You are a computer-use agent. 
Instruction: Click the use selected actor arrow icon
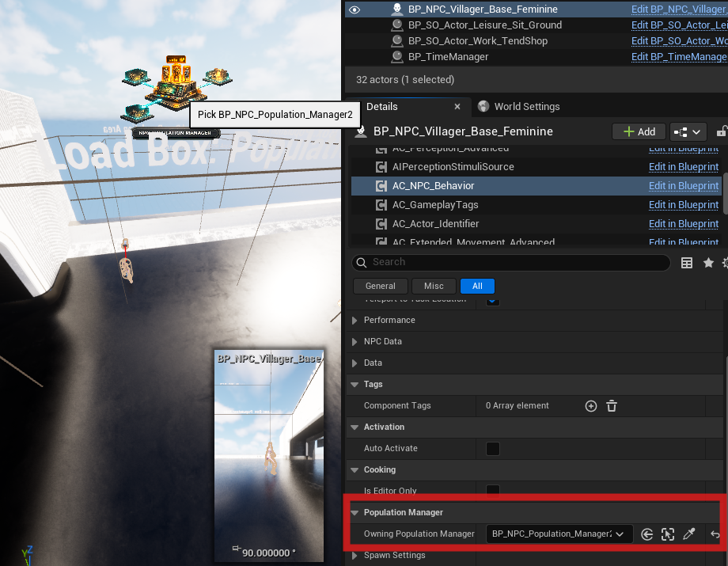[646, 534]
